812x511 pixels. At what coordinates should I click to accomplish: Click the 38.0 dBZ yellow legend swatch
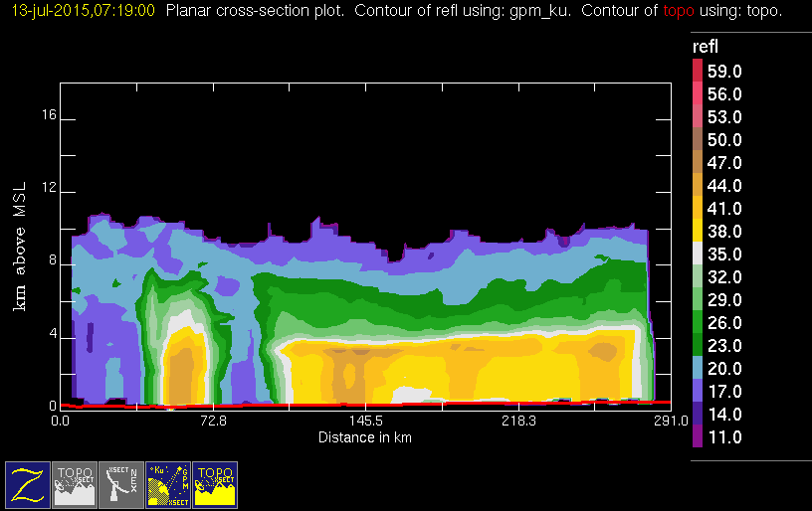(x=698, y=231)
